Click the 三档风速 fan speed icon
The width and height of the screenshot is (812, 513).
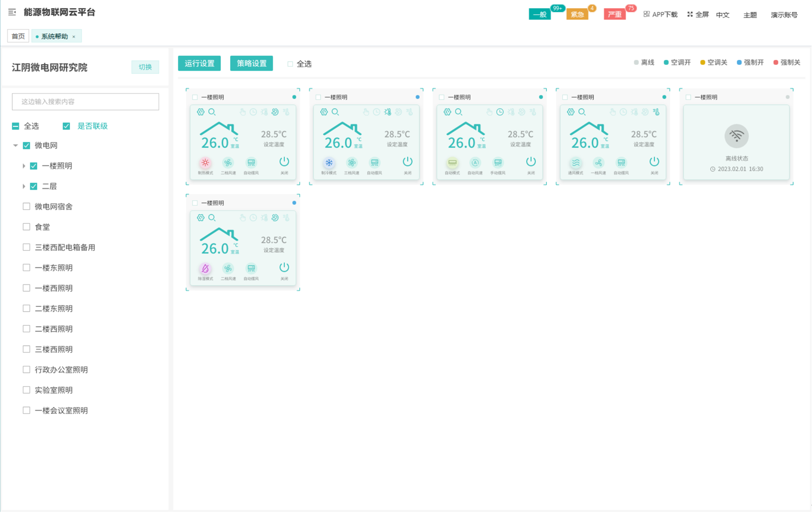pyautogui.click(x=352, y=163)
